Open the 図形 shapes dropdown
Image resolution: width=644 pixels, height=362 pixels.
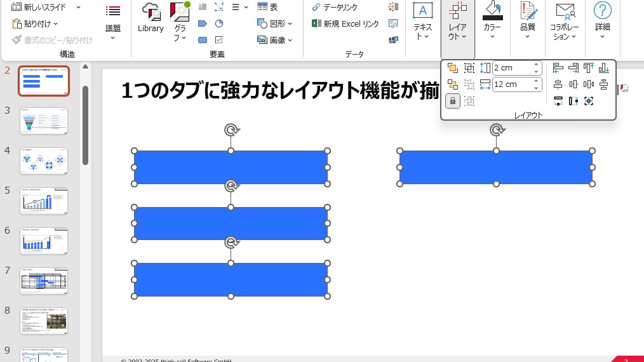275,23
